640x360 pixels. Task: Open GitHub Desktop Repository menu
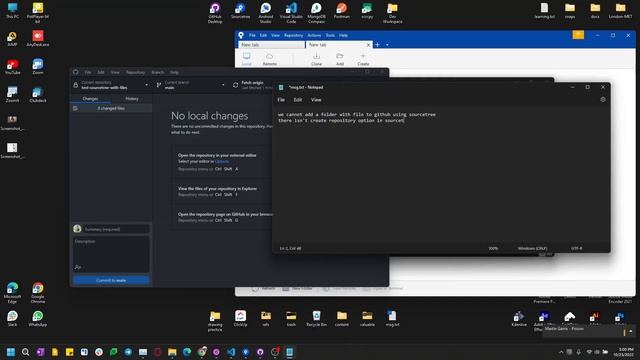click(135, 72)
